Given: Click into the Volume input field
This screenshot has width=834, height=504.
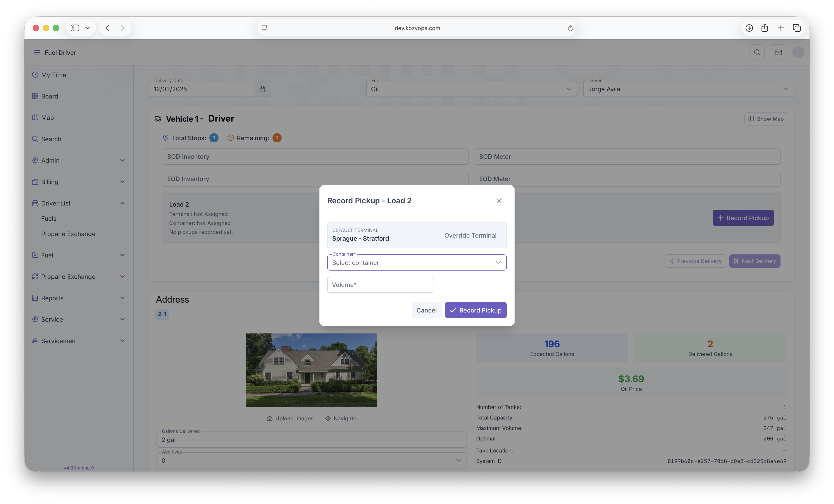Looking at the screenshot, I should click(x=380, y=285).
